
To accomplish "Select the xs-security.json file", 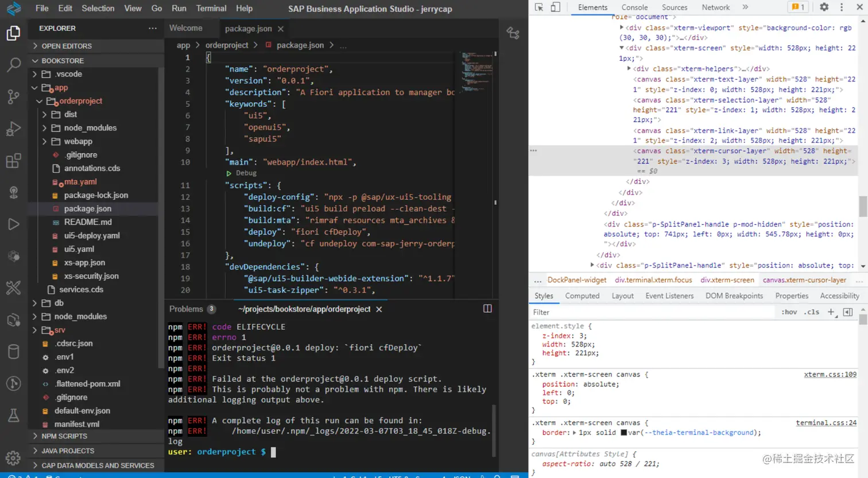I will pyautogui.click(x=91, y=276).
